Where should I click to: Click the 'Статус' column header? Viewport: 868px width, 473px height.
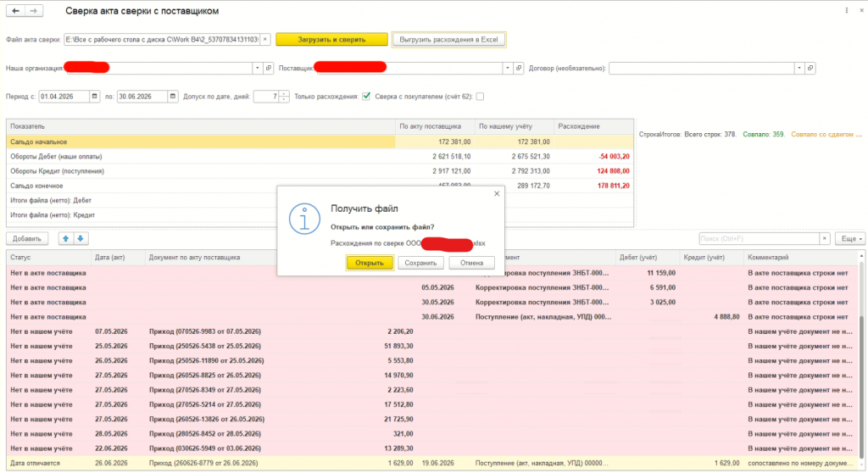48,258
